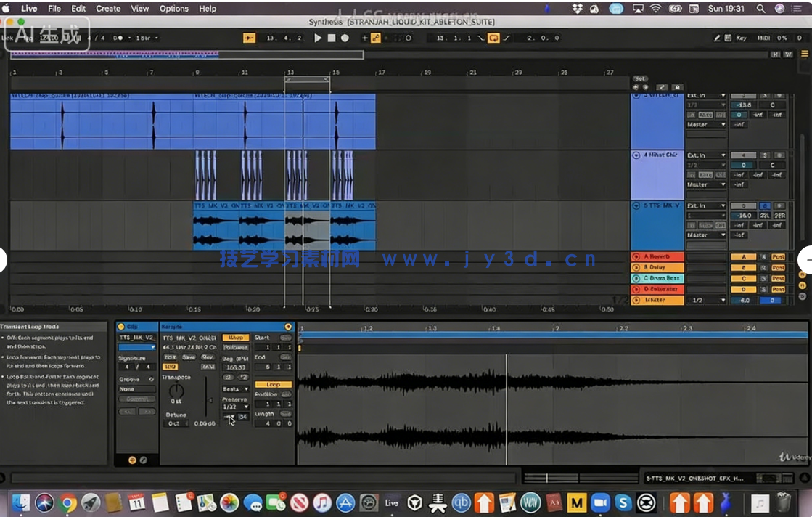Solo the 4 Hihat track with its S button
Screen dimensions: 812x517
(765, 155)
